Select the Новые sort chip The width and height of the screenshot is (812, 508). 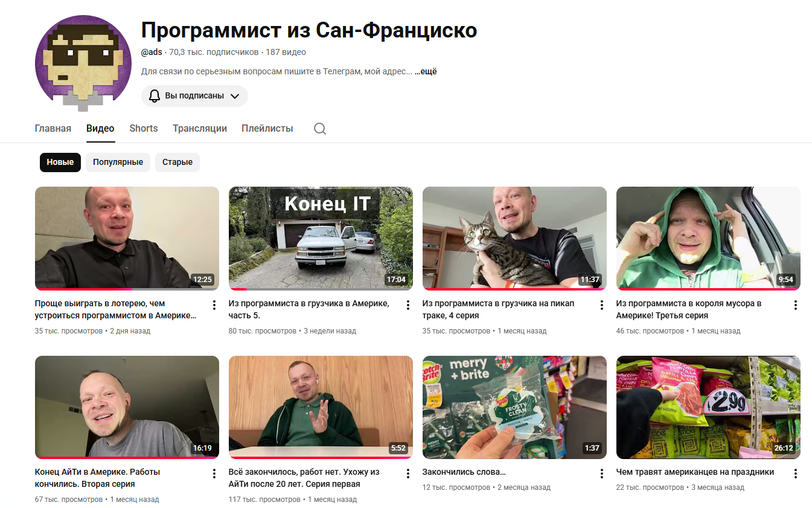coord(60,162)
